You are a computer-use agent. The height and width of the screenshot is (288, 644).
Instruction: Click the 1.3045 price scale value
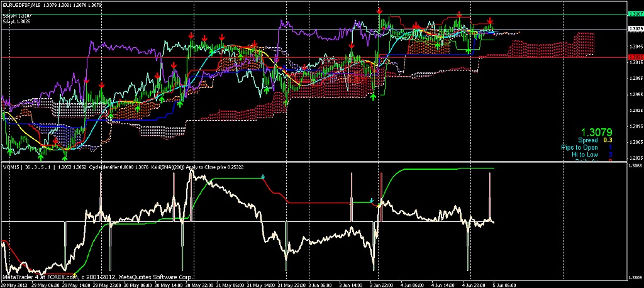(635, 47)
